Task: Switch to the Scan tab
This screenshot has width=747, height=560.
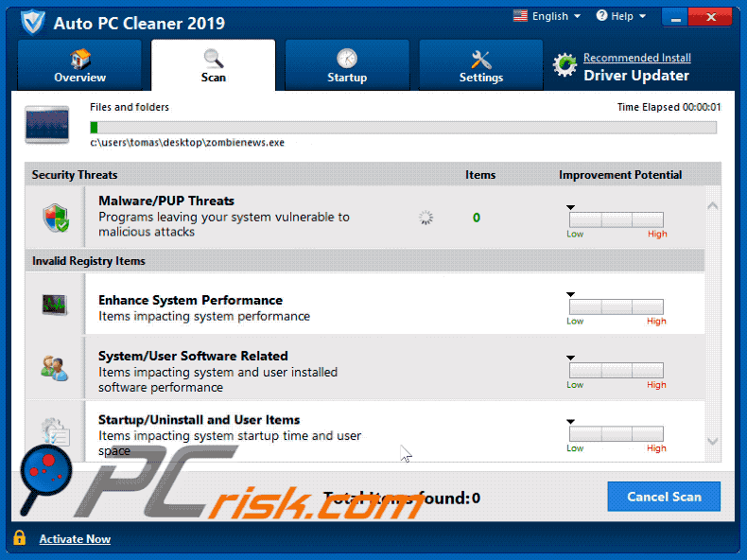Action: pos(213,65)
